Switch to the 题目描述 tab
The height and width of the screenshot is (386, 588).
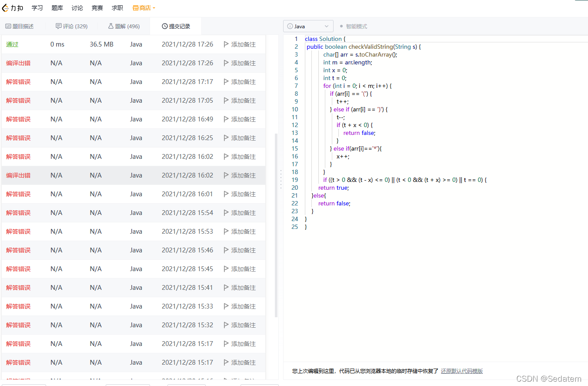20,26
